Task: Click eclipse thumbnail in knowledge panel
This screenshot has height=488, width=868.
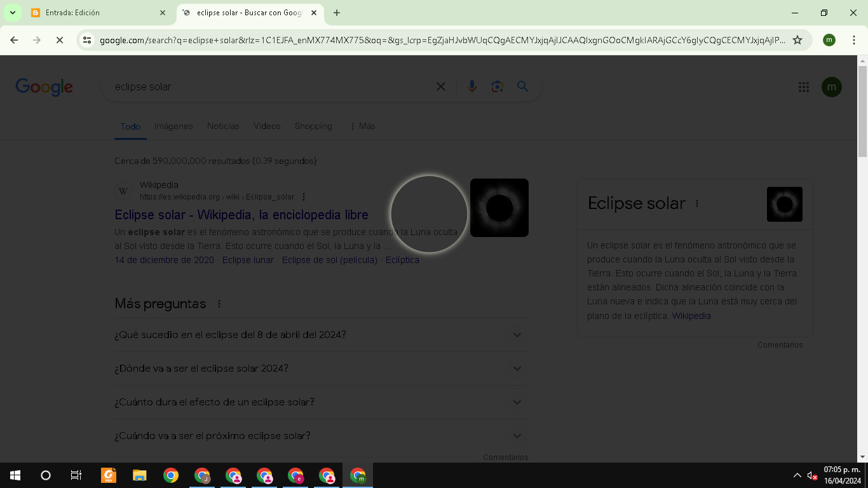Action: pyautogui.click(x=785, y=204)
